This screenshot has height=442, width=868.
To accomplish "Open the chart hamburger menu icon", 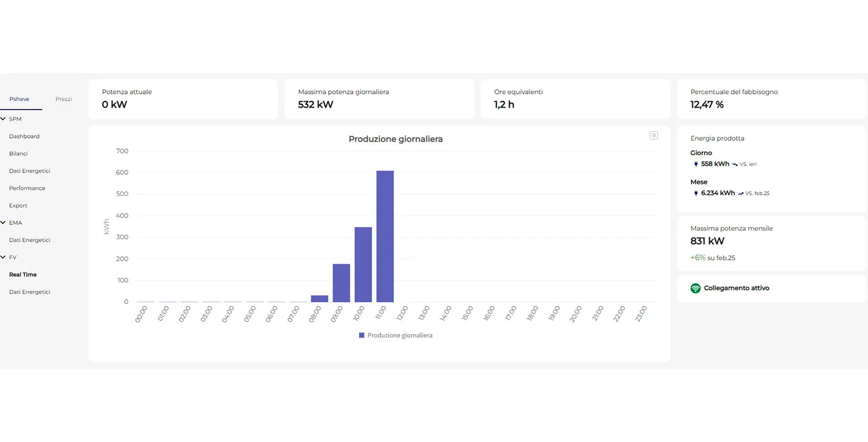I will (x=653, y=136).
